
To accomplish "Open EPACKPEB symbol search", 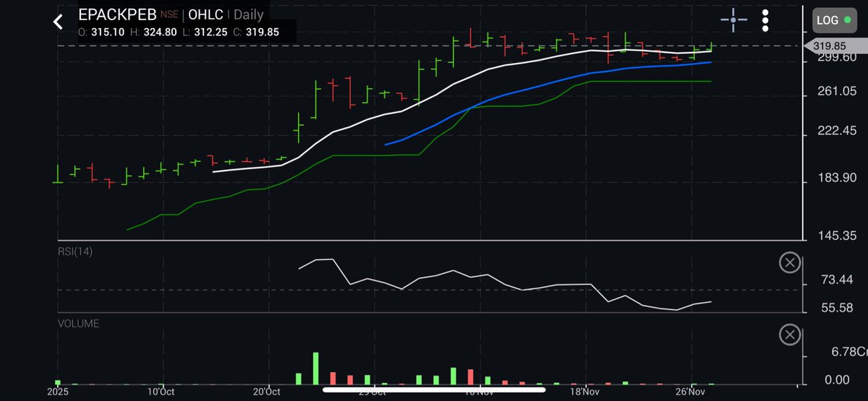I will pos(117,14).
